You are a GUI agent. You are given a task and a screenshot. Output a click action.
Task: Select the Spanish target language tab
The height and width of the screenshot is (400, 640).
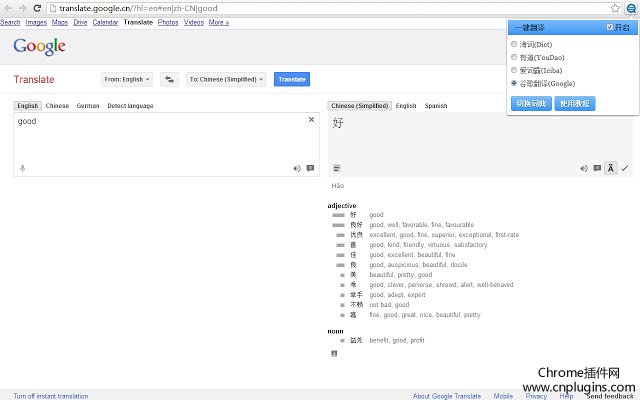tap(435, 105)
